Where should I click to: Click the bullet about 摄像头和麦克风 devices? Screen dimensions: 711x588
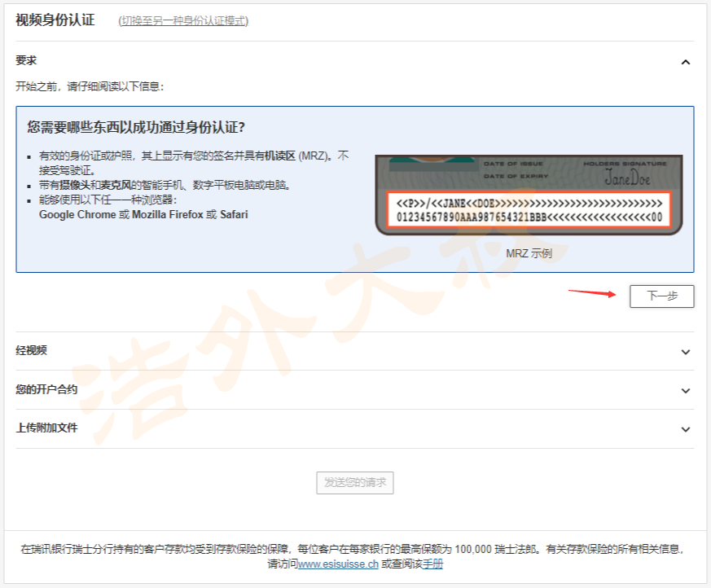[165, 185]
